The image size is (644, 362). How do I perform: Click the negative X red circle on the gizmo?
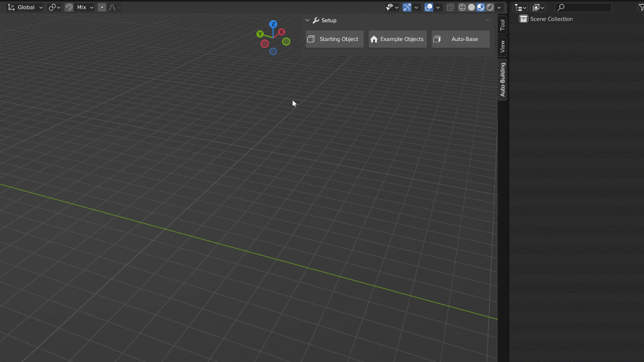coord(265,44)
